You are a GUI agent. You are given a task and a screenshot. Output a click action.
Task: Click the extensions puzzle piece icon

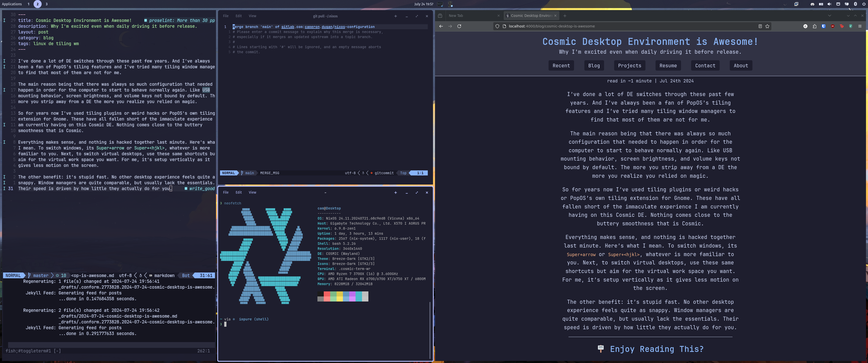(x=815, y=27)
